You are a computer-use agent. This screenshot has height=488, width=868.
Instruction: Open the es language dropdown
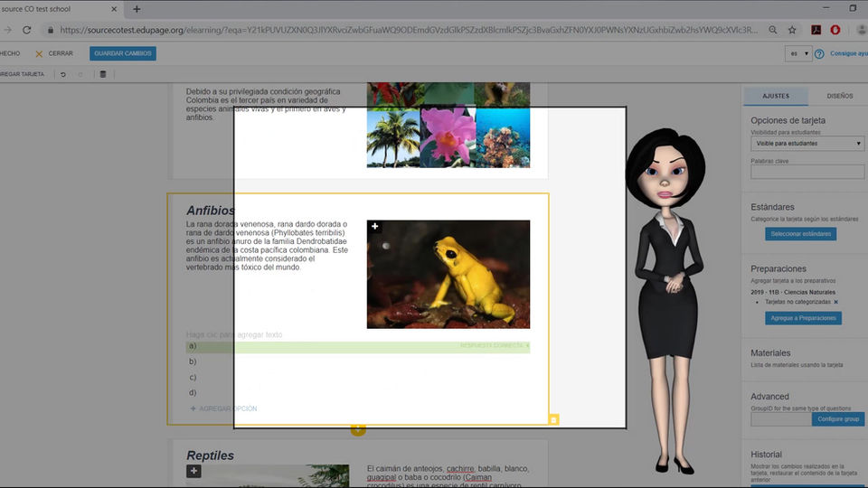[x=798, y=53]
